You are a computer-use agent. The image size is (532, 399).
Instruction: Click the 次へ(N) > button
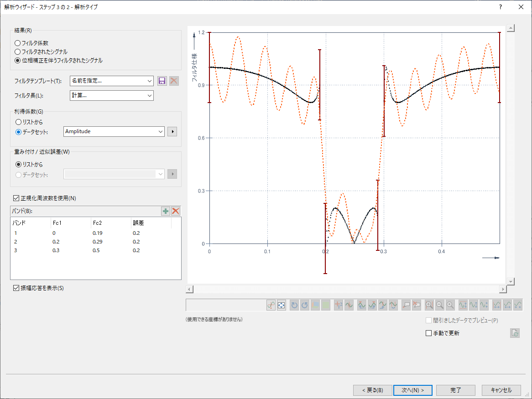point(413,390)
